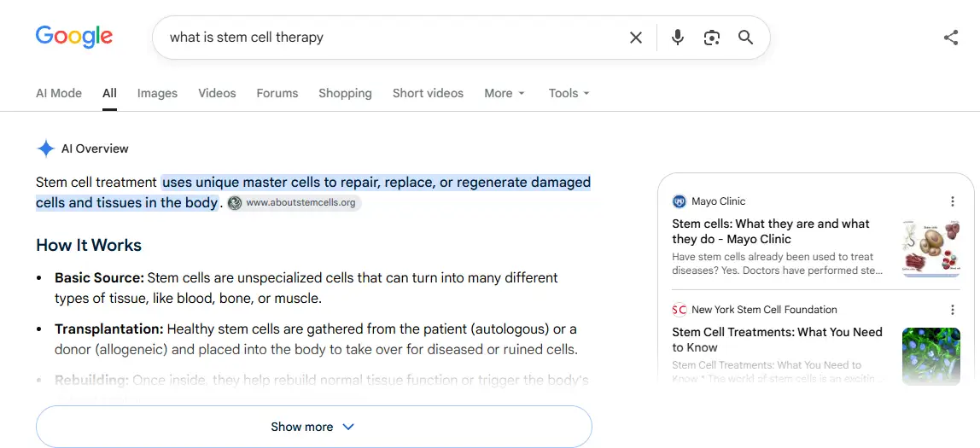Open the Images tab

click(157, 93)
